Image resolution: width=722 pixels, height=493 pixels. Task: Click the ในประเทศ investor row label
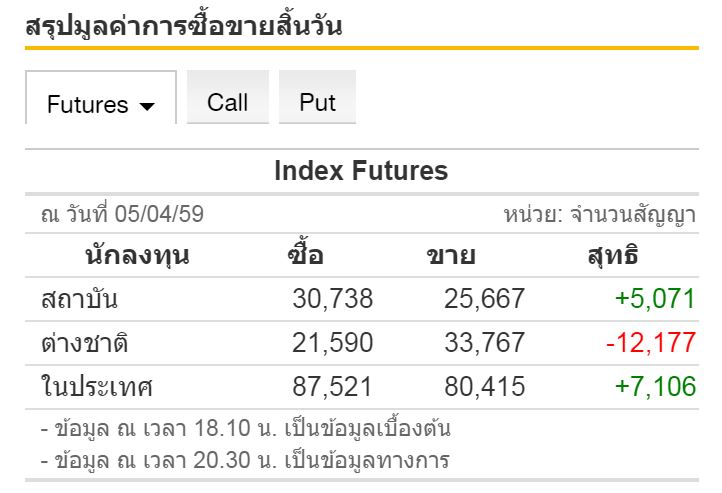(96, 386)
